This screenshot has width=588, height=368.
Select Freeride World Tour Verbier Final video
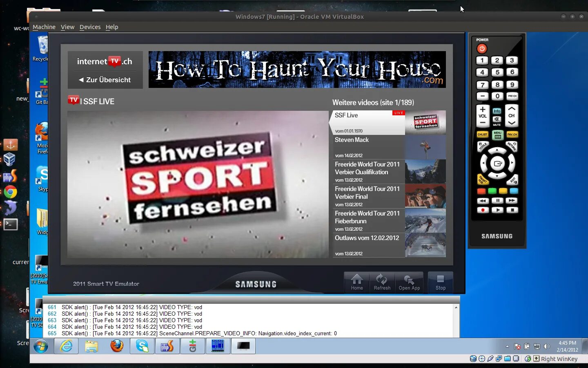(x=389, y=196)
